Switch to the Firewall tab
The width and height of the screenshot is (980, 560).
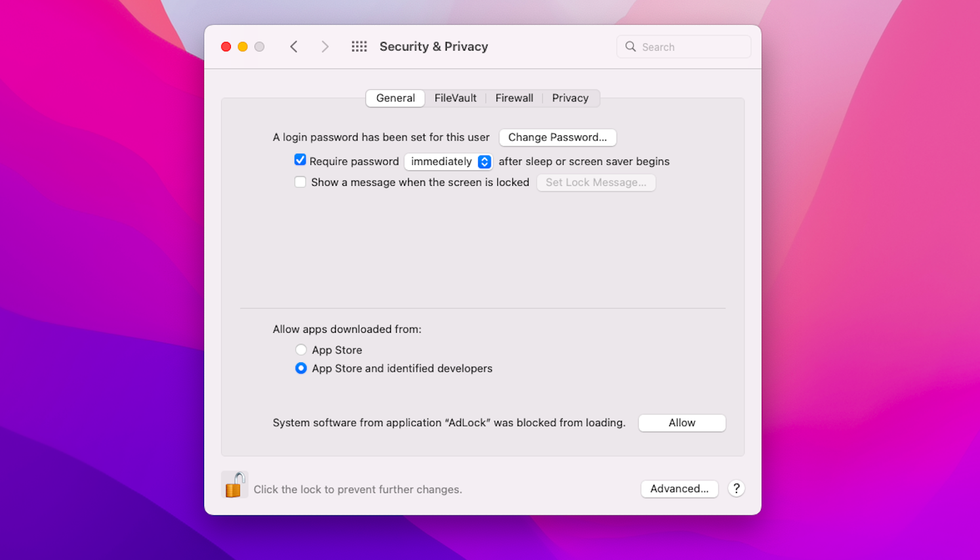click(514, 98)
